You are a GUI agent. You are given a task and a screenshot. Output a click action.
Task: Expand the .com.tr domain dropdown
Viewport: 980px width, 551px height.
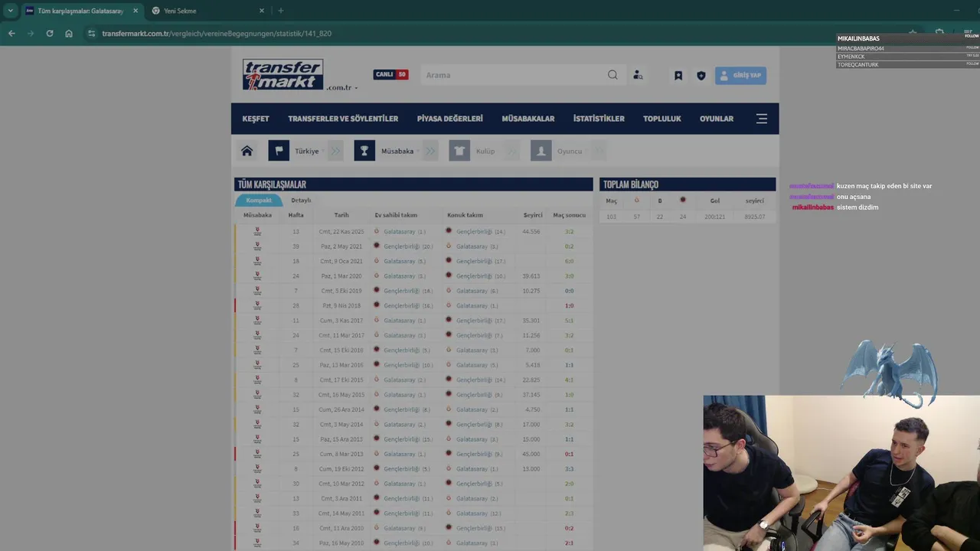tap(342, 87)
